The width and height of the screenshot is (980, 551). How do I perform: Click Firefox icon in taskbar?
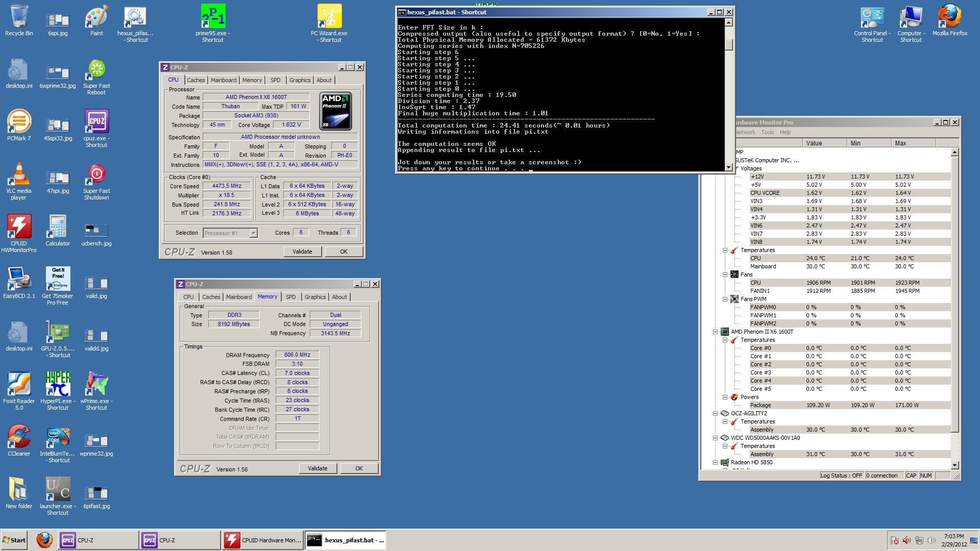point(44,540)
